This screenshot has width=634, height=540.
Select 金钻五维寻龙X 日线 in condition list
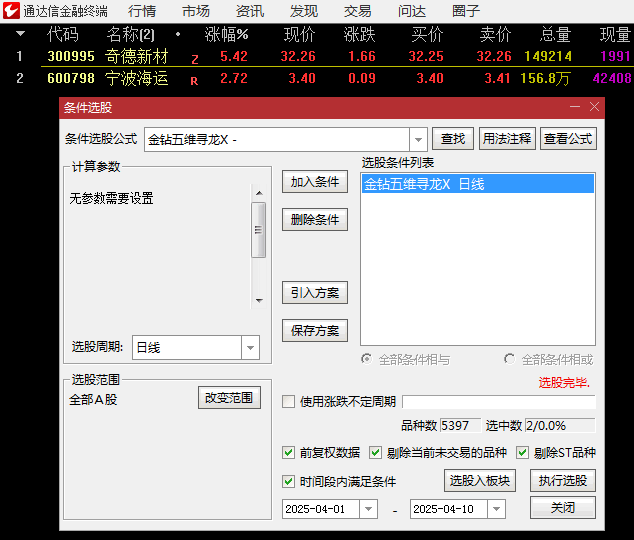[478, 184]
